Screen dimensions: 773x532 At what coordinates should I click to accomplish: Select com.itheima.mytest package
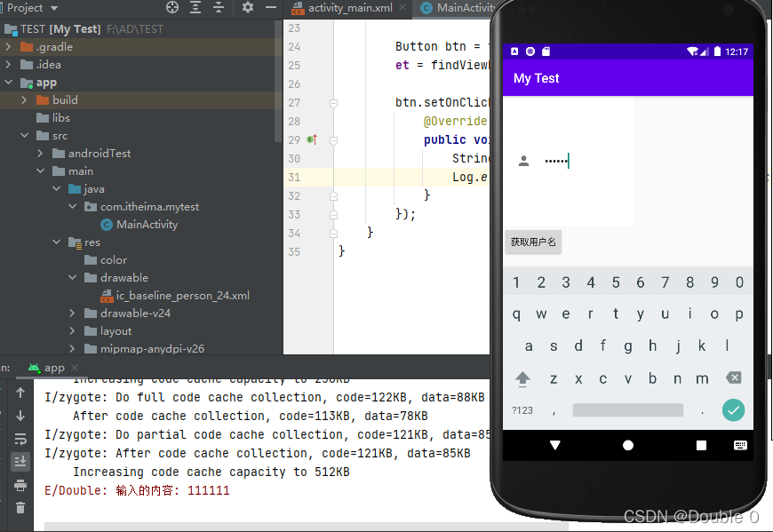coord(142,207)
